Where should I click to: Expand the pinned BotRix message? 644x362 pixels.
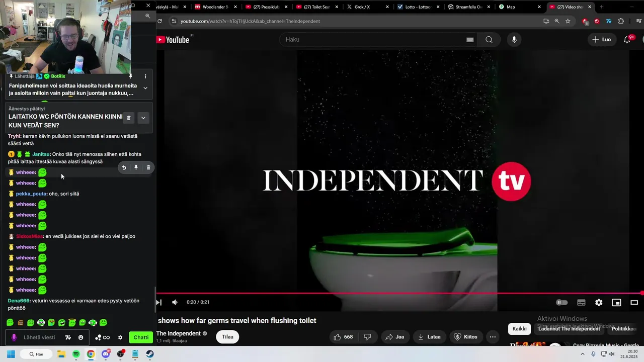145,88
